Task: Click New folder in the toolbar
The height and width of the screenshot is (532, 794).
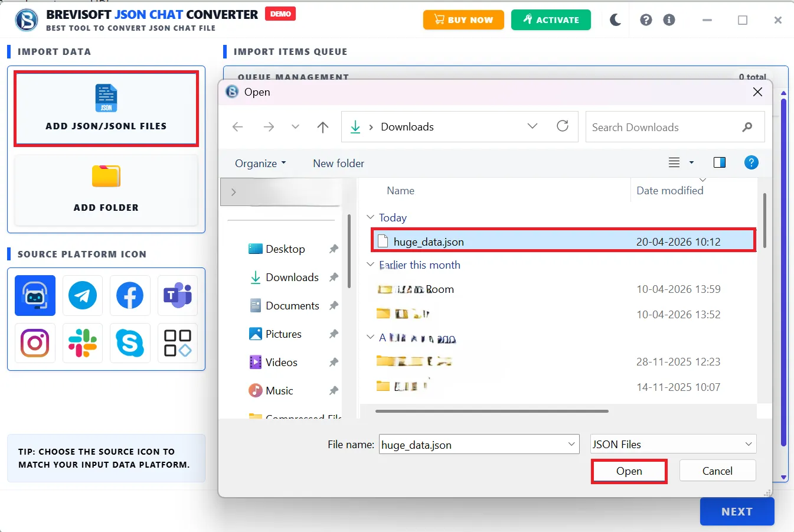Action: (x=338, y=164)
